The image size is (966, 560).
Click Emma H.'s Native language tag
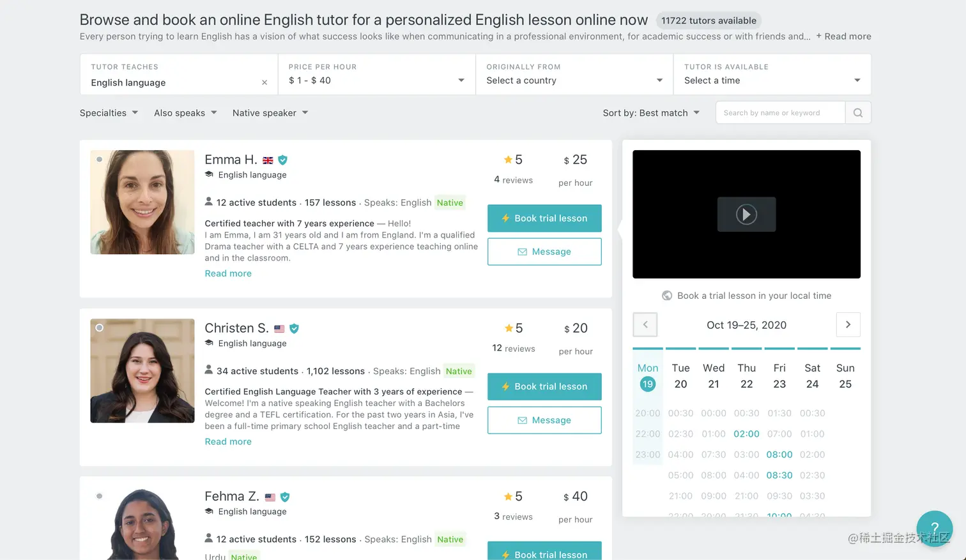click(450, 202)
